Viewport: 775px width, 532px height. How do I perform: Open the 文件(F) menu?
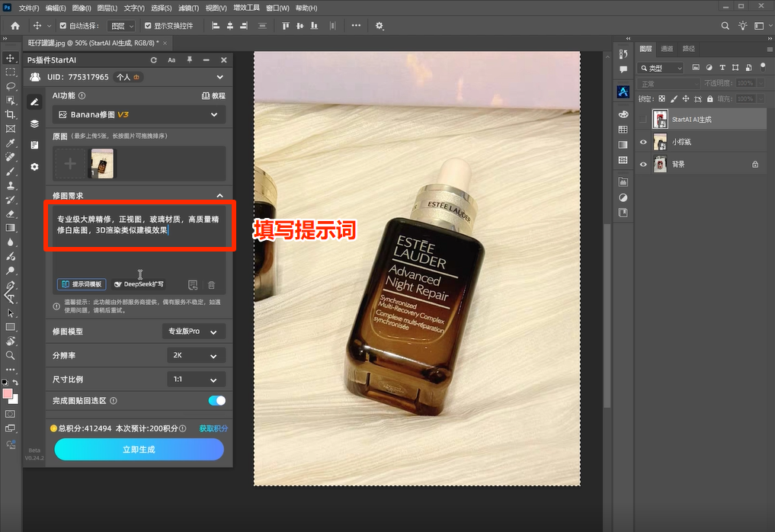click(29, 8)
